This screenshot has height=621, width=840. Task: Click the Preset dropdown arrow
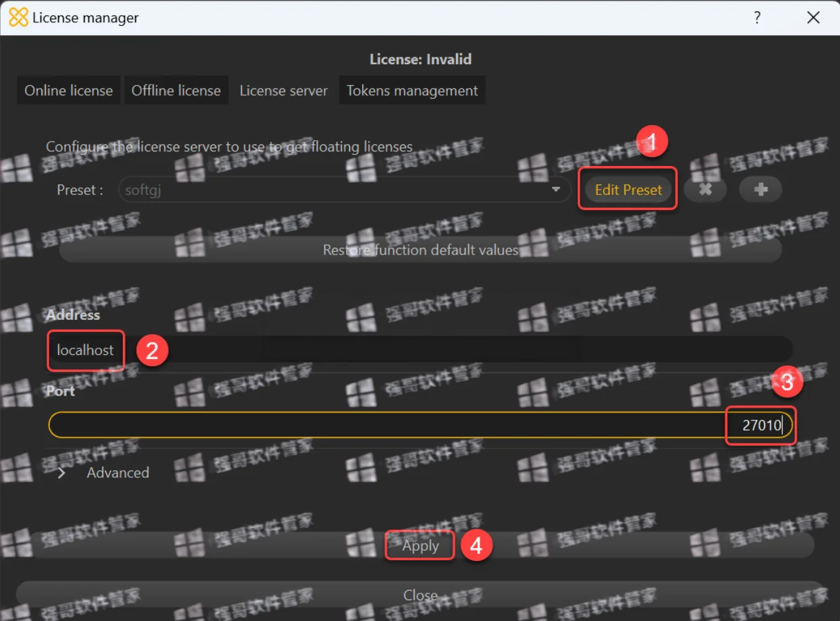[556, 190]
